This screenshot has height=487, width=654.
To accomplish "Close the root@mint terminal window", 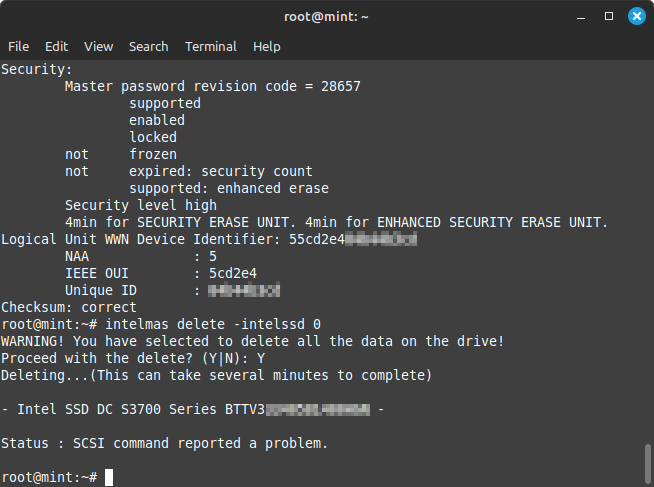I will point(636,17).
